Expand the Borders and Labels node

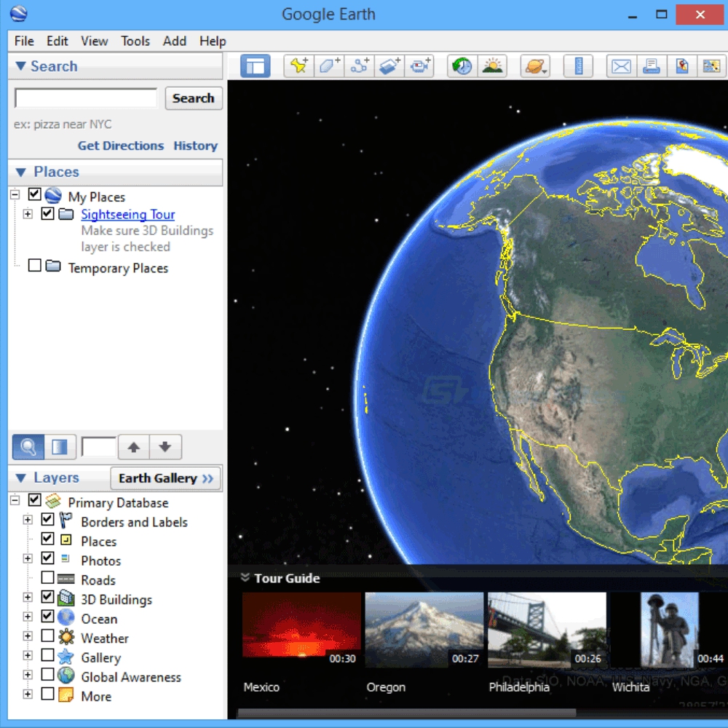[x=28, y=520]
